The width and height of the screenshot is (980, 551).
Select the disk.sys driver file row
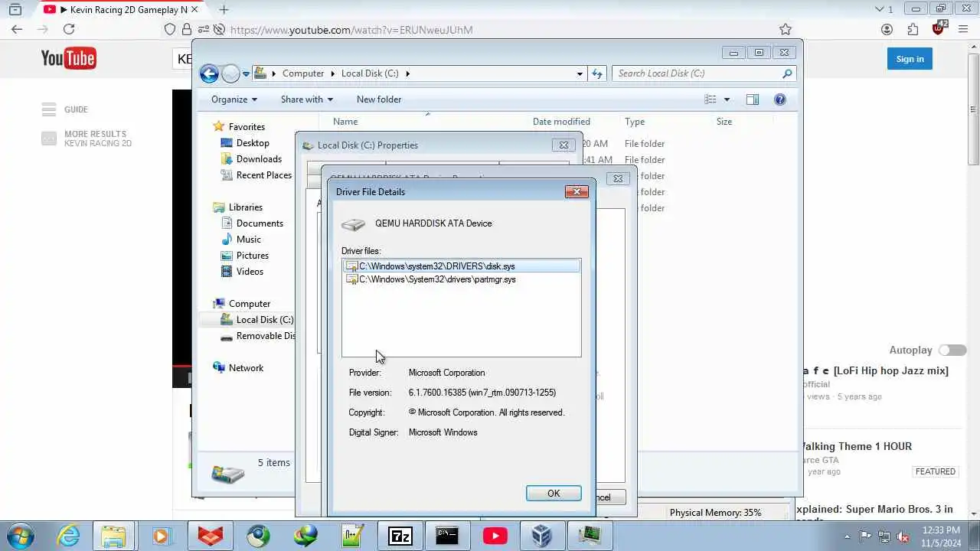pos(462,266)
